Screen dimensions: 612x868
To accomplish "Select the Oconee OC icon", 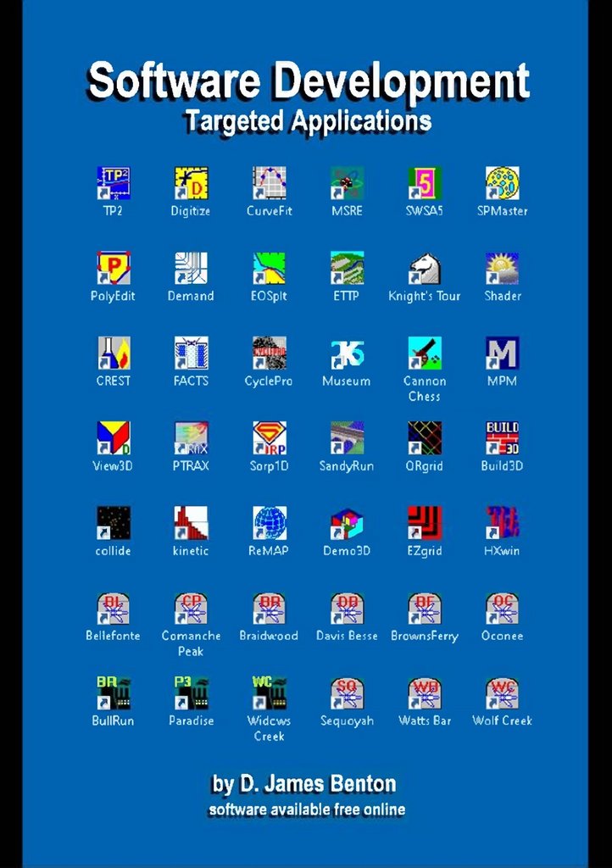I will (x=503, y=608).
